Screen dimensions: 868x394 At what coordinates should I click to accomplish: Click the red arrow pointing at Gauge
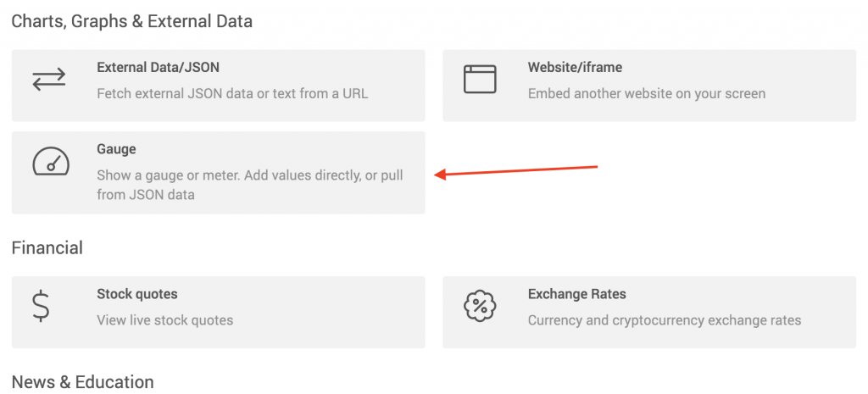point(516,170)
